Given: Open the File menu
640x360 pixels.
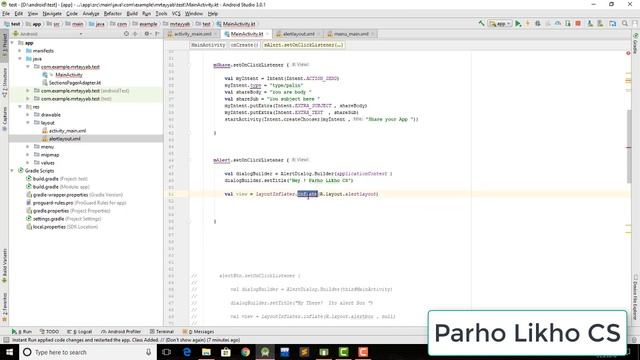Looking at the screenshot, I should [6, 13].
